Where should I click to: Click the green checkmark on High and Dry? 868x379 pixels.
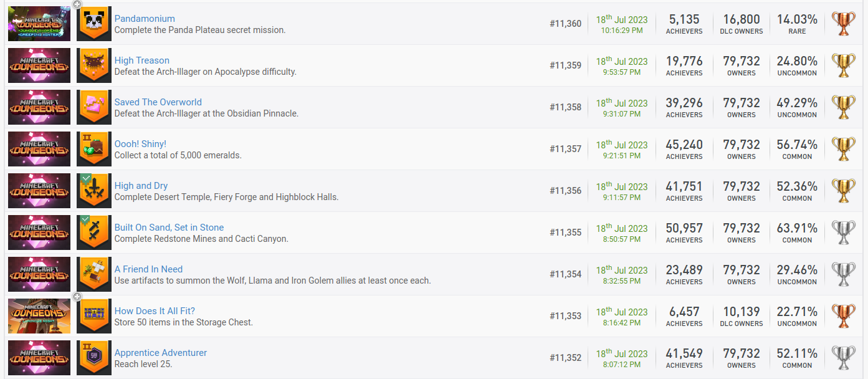pos(85,178)
